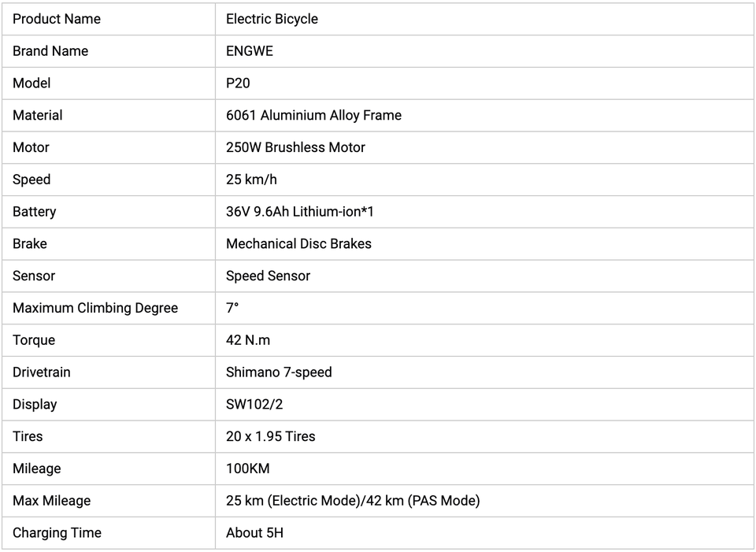The height and width of the screenshot is (552, 756).
Task: Select the "25 km/h" speed value
Action: point(251,180)
